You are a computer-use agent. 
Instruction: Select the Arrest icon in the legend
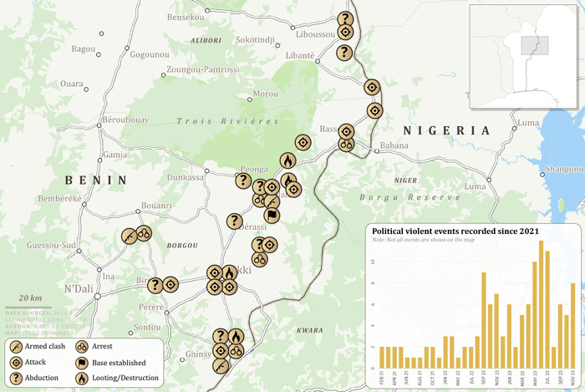[x=82, y=347]
